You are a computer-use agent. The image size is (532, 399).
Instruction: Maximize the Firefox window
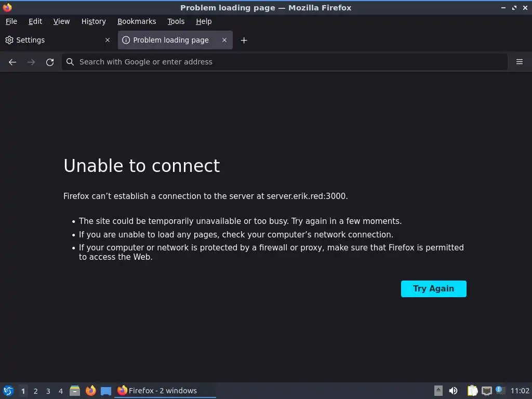[x=514, y=7]
